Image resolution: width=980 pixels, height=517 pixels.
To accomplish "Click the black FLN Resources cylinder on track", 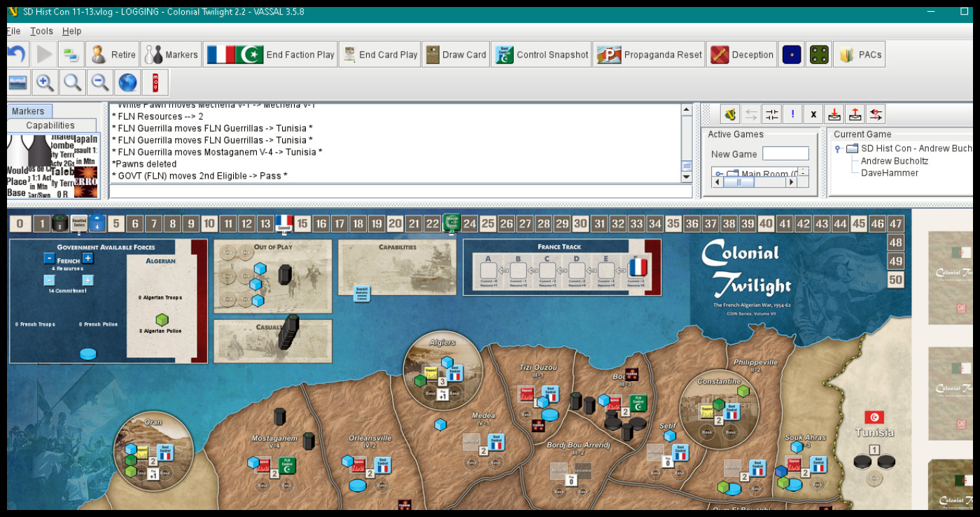I will (x=60, y=223).
